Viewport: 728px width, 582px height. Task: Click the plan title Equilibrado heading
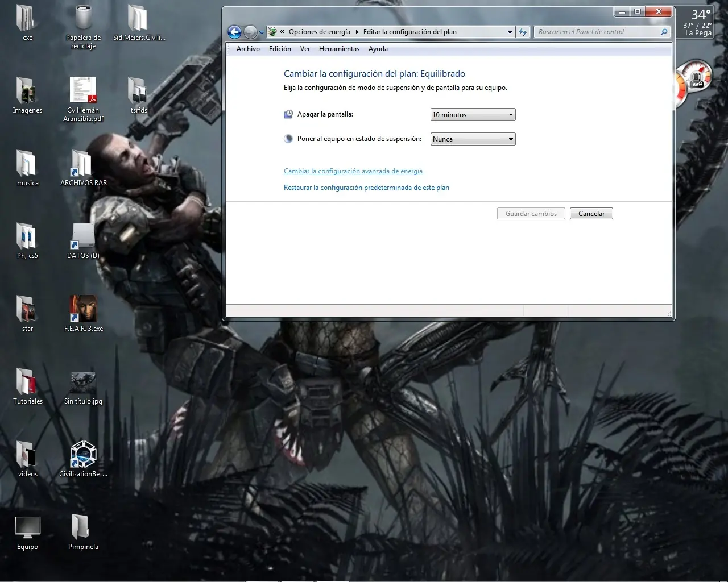click(374, 74)
